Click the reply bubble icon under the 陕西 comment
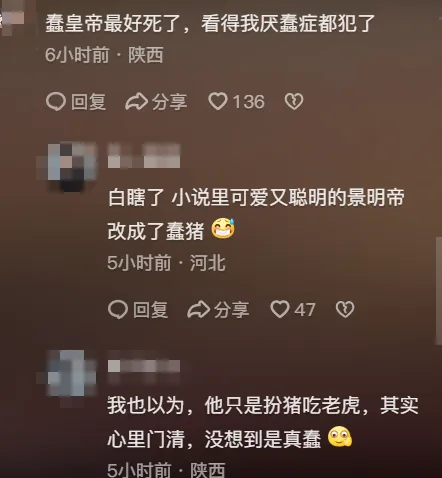 point(56,101)
